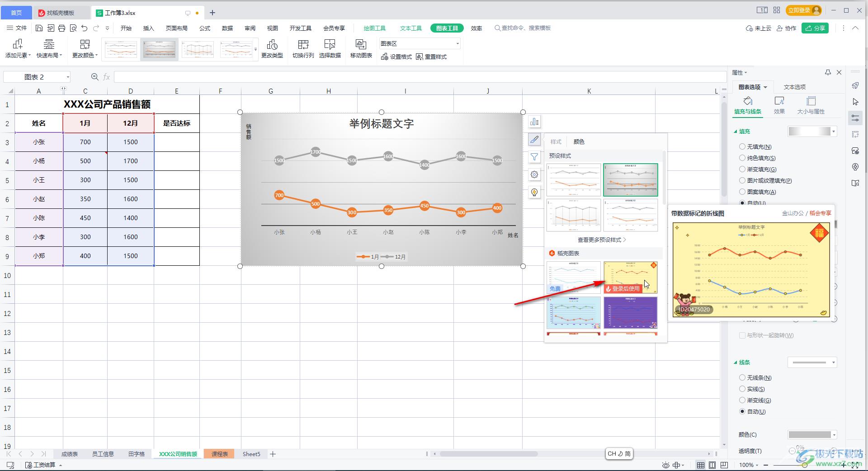Click chart filter funnel icon
Image resolution: width=868 pixels, height=471 pixels.
(x=534, y=157)
